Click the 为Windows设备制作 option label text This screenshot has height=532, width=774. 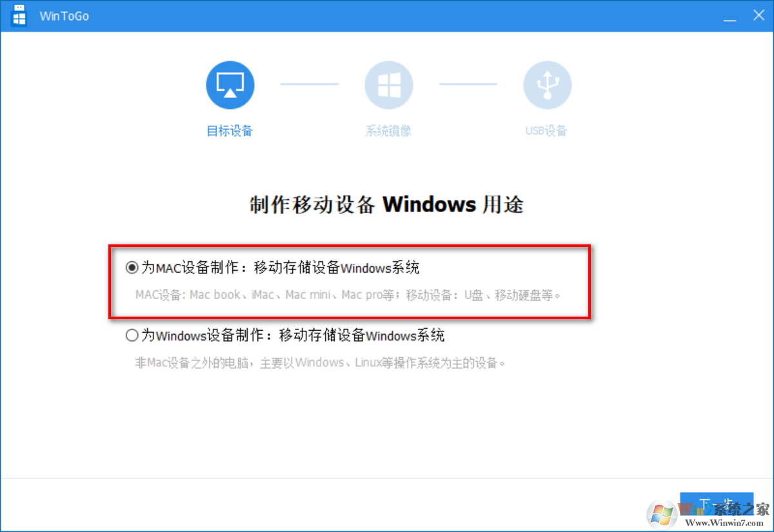[x=293, y=335]
